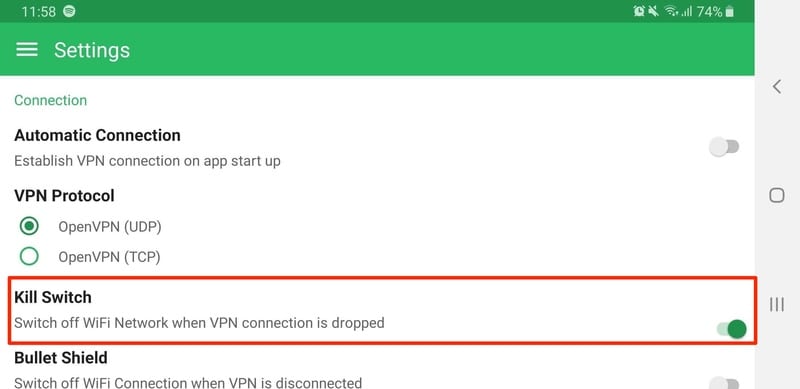The height and width of the screenshot is (389, 800).
Task: Tap the WiFi signal status icon
Action: pos(670,11)
